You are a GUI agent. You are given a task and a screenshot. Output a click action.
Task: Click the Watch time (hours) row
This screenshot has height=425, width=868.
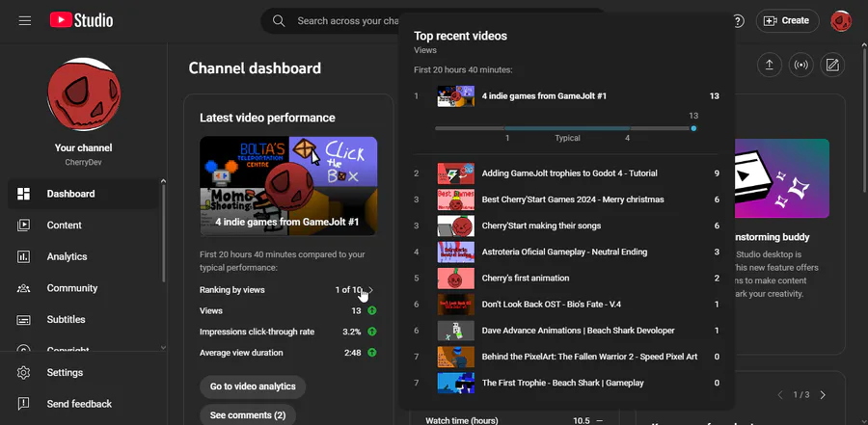[514, 420]
